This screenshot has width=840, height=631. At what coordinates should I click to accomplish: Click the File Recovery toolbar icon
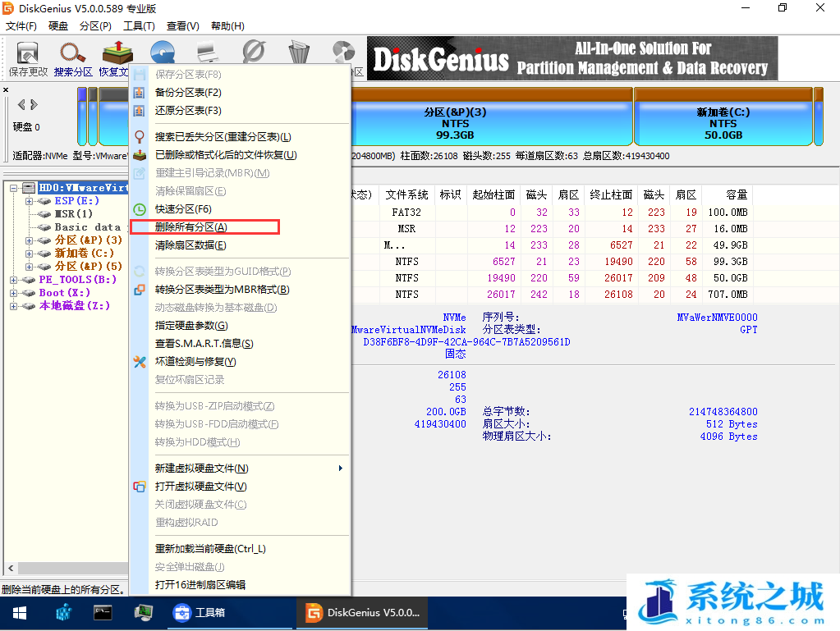[x=117, y=53]
